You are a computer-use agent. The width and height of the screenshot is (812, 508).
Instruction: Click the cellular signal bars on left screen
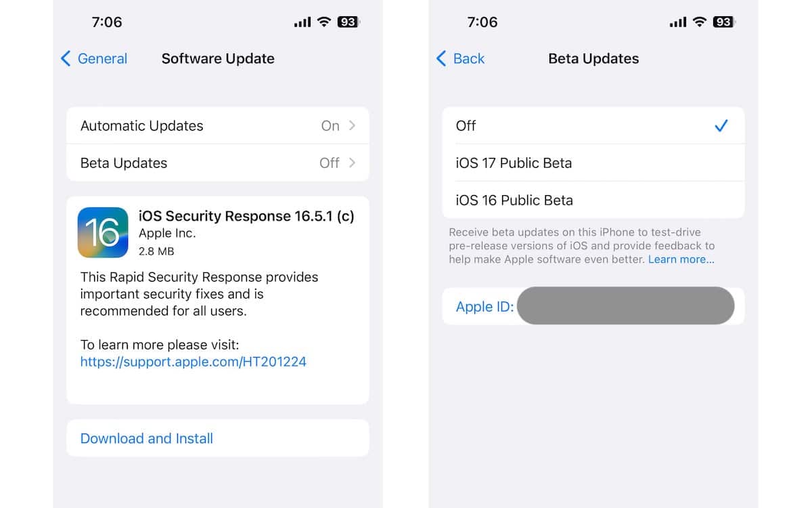point(302,22)
